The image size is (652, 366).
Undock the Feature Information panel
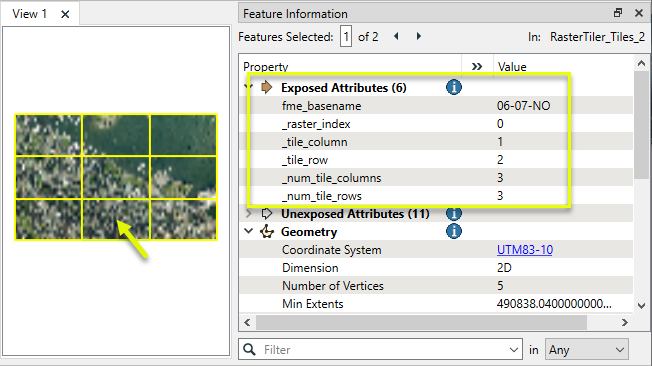coord(618,13)
